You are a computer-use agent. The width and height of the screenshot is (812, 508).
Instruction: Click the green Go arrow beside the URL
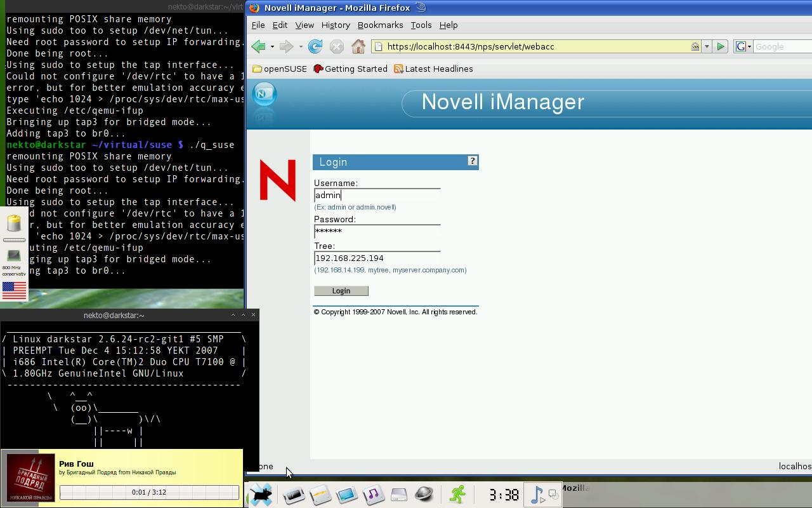point(721,46)
